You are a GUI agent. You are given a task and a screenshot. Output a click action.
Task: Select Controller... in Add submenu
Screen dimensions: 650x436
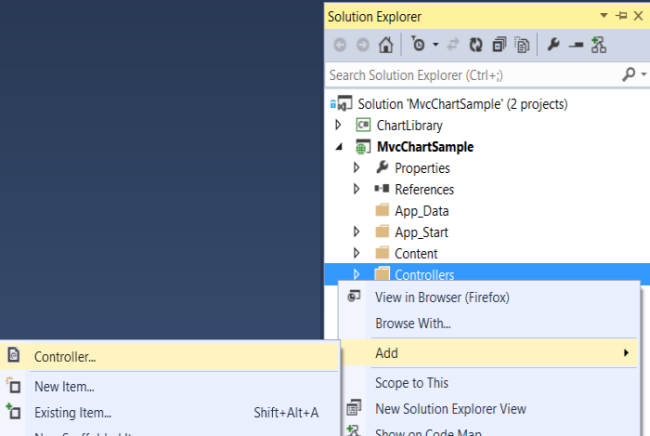169,356
